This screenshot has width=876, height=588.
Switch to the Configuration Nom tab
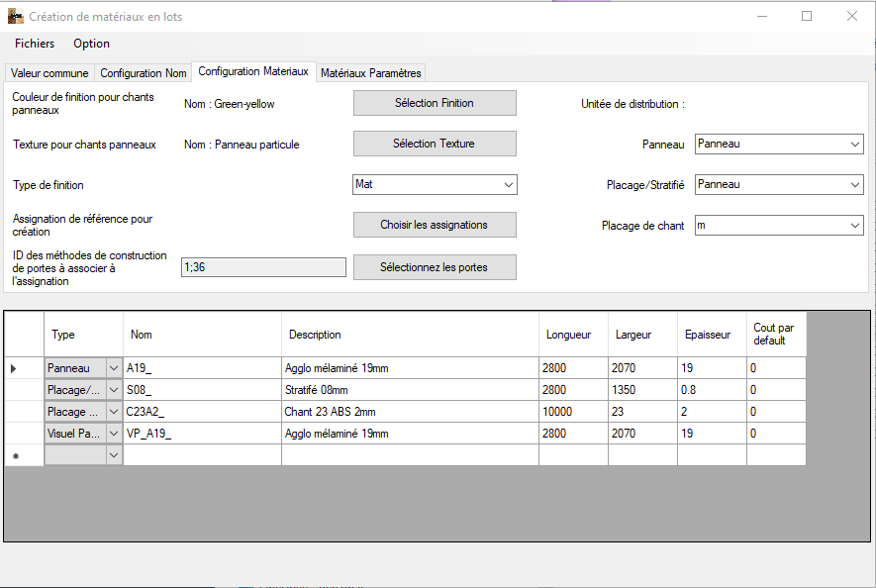143,73
